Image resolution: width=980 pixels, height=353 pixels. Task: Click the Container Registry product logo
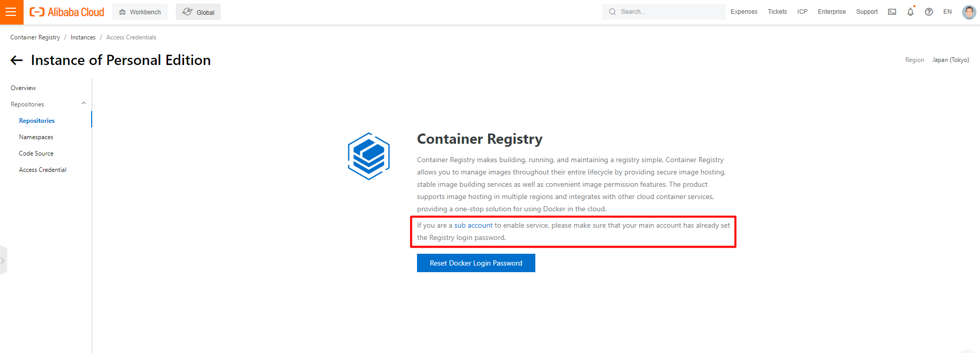[x=369, y=156]
